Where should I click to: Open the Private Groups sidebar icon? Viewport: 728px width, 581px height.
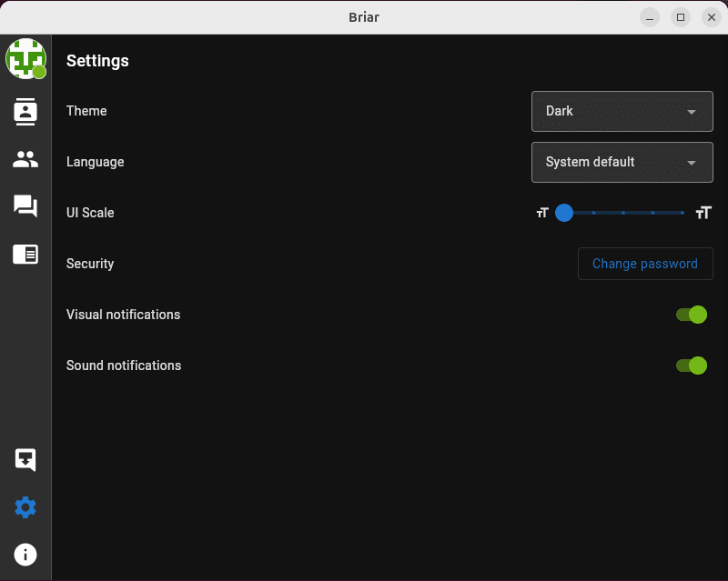tap(25, 160)
